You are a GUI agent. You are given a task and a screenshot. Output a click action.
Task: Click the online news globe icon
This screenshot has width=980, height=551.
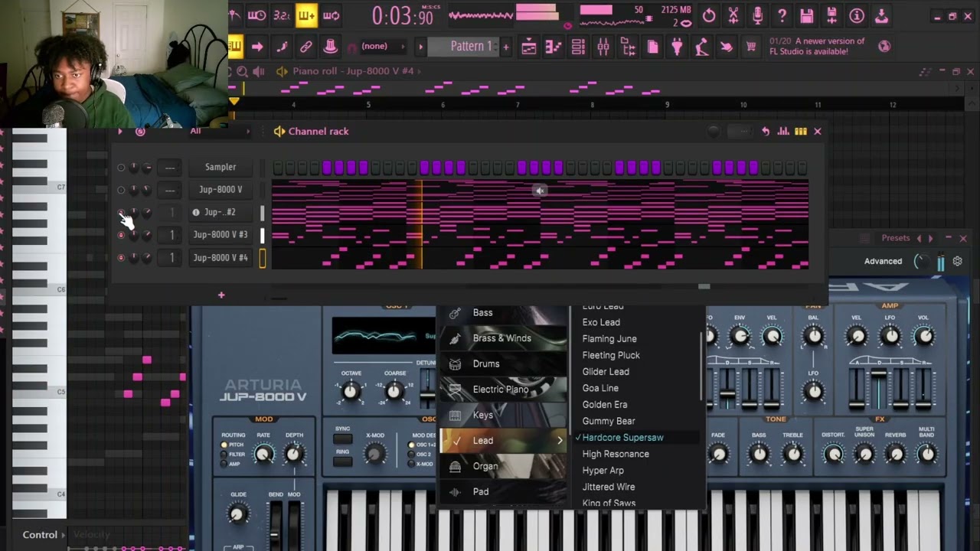(884, 46)
